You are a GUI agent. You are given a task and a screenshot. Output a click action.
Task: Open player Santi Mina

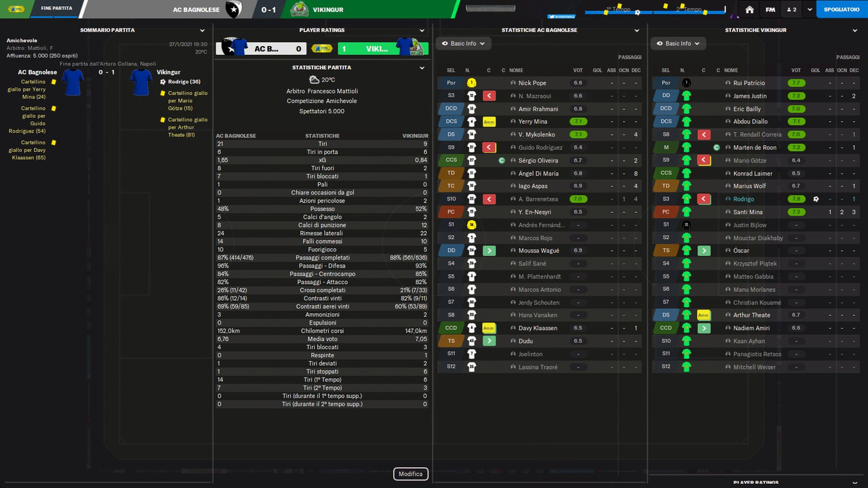(748, 212)
